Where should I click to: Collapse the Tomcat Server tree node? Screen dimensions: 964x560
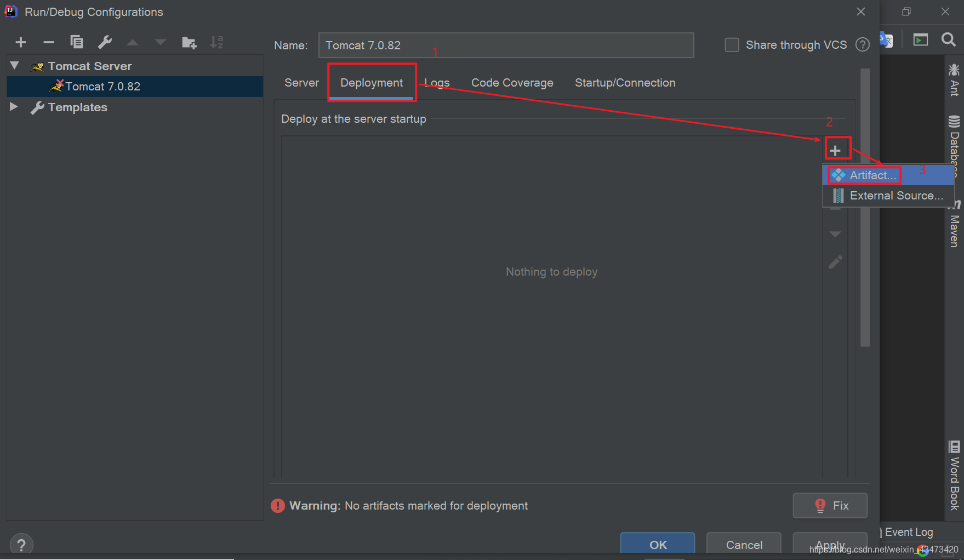click(x=15, y=66)
